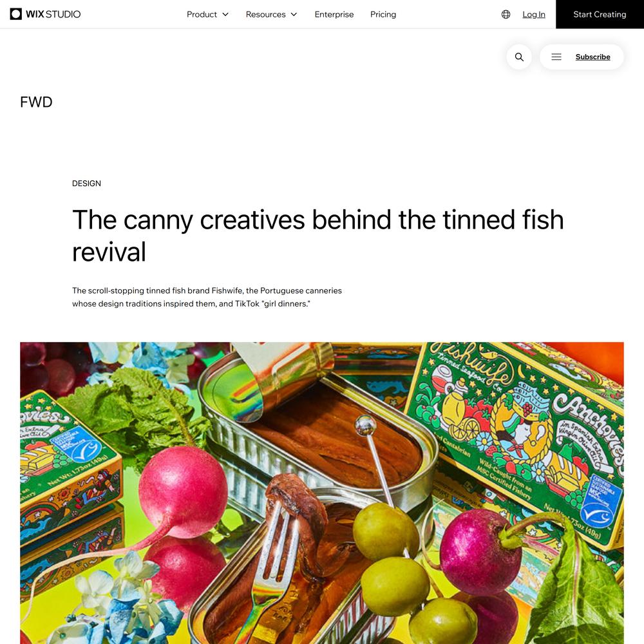Open the Resources menu

pyautogui.click(x=271, y=14)
